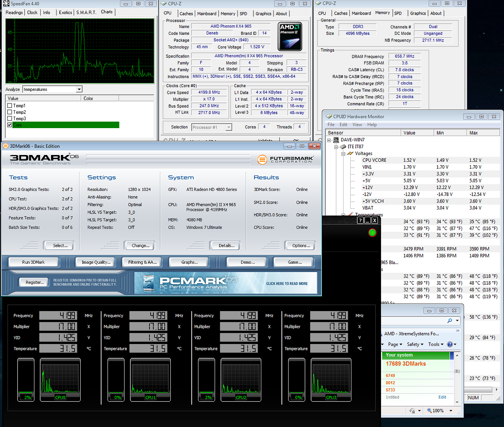
Task: Collapse the DAVE-WIN7 tree node
Action: coord(329,140)
